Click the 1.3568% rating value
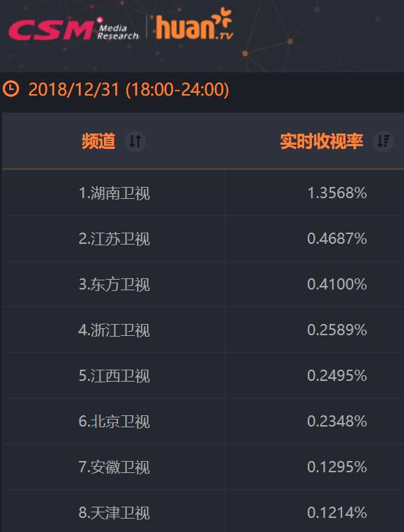 (337, 193)
